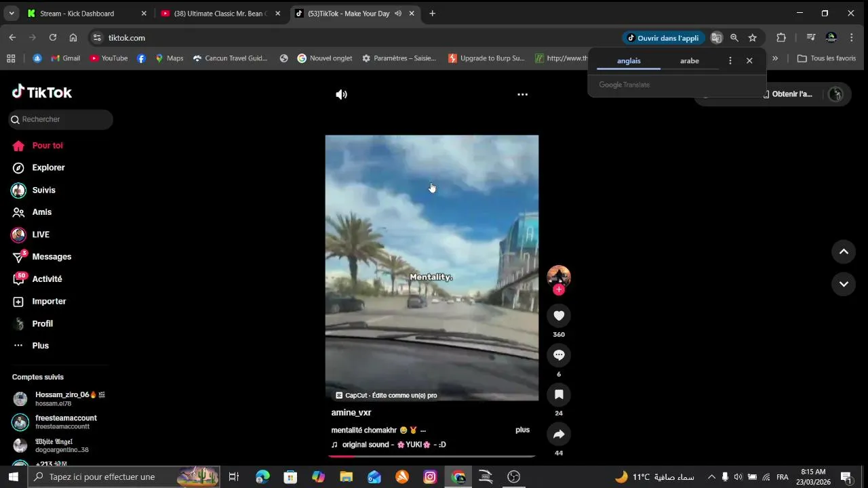The height and width of the screenshot is (488, 868).
Task: Open comments on the video
Action: click(559, 355)
